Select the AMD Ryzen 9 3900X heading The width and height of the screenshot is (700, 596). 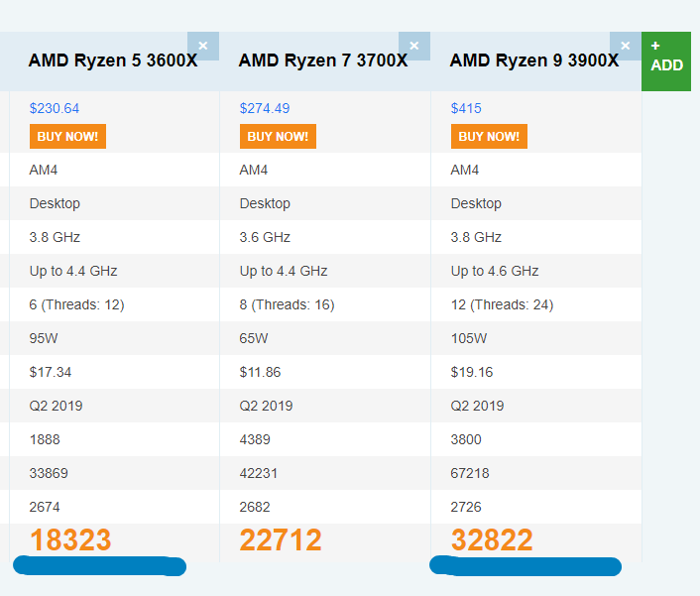tap(534, 60)
